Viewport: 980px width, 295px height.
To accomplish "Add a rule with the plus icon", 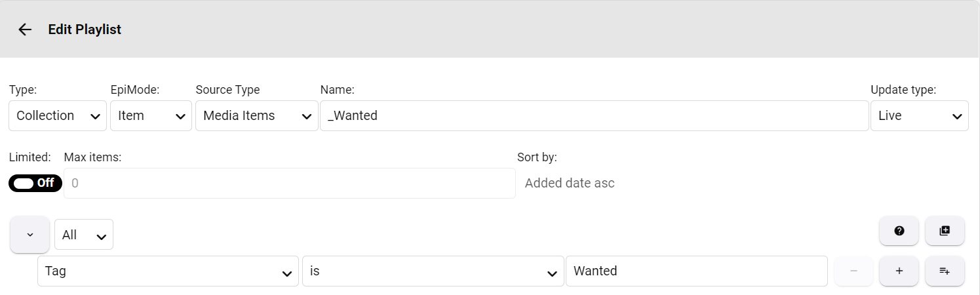I will [899, 271].
